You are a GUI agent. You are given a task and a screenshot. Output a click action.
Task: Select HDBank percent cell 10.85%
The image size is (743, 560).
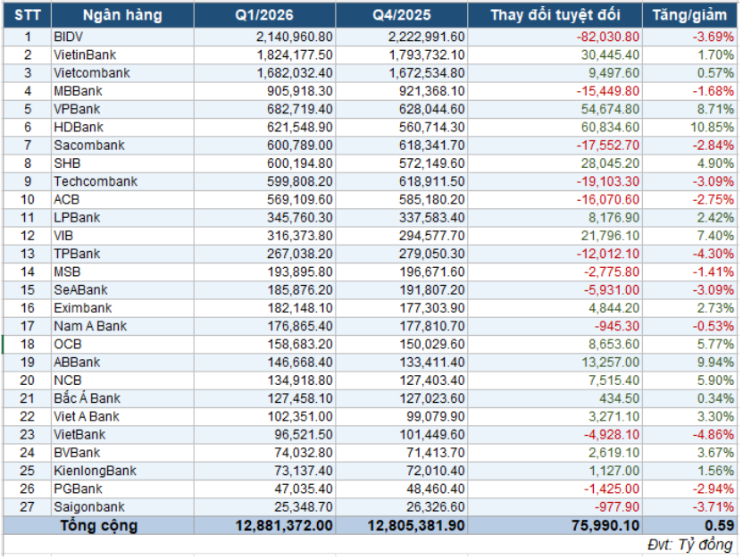click(x=689, y=127)
